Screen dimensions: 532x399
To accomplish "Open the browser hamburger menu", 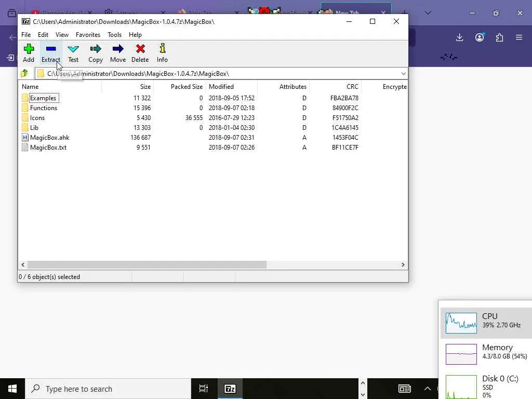I will tap(519, 37).
